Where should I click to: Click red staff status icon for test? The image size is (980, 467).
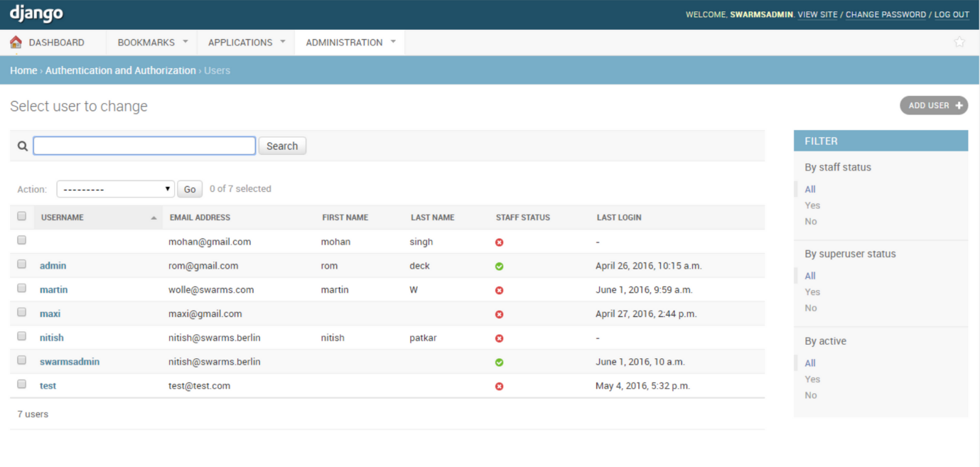(499, 387)
